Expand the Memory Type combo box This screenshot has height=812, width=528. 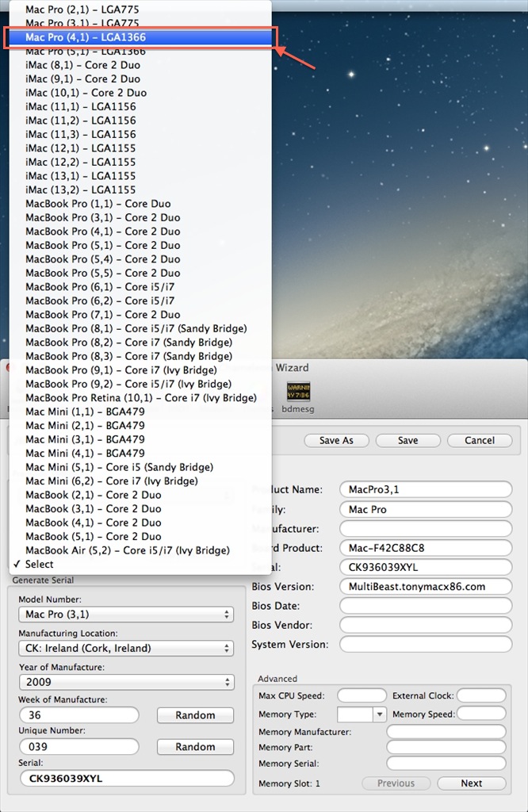[x=380, y=714]
